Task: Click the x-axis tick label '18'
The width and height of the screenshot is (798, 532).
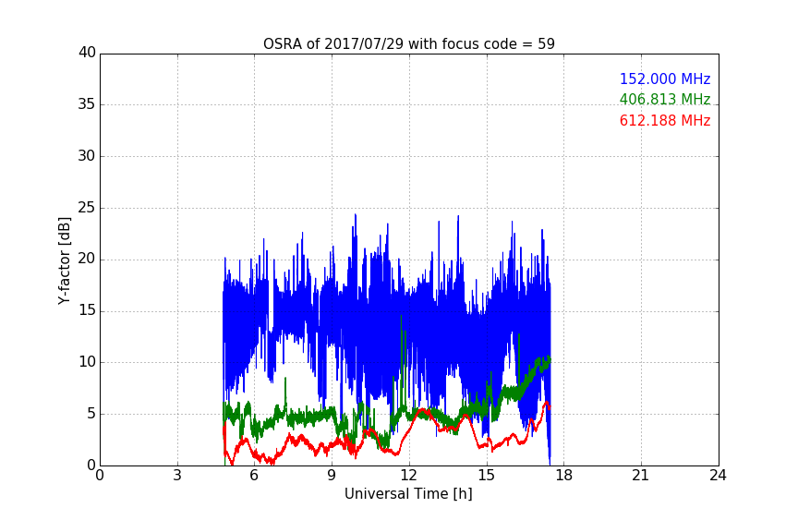Action: (564, 476)
